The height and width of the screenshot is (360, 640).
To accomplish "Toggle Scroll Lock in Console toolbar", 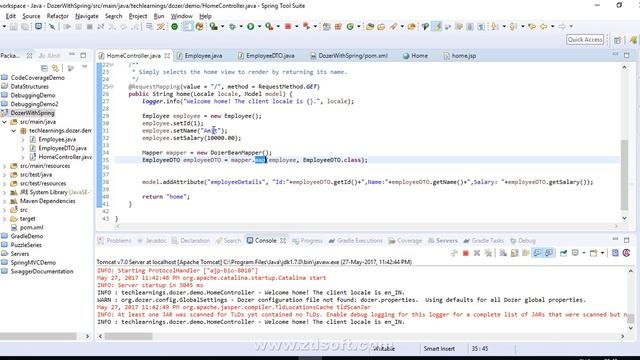I will point(514,253).
